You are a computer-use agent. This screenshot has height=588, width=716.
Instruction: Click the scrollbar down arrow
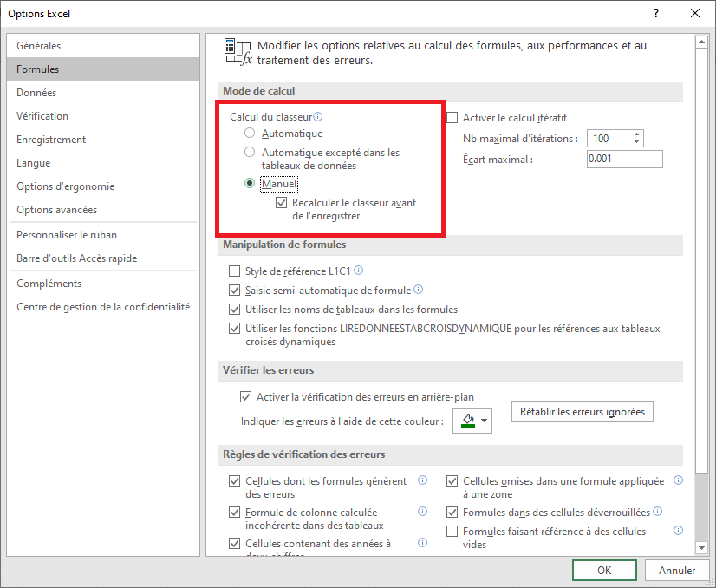click(701, 547)
